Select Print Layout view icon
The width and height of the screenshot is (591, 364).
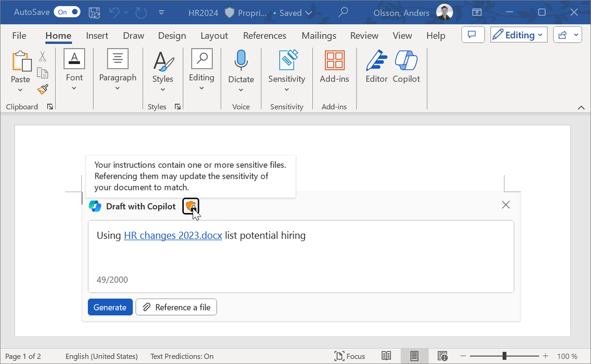click(x=414, y=356)
